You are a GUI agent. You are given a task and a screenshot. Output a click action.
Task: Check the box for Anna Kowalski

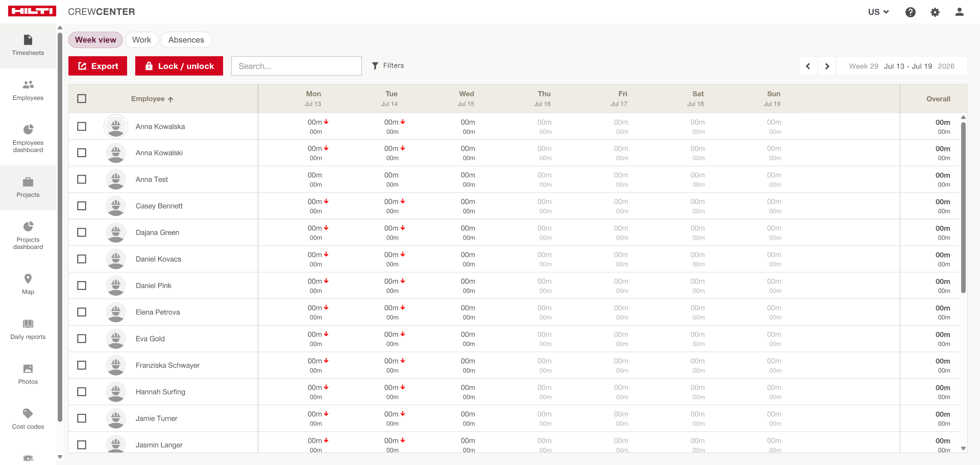point(82,153)
